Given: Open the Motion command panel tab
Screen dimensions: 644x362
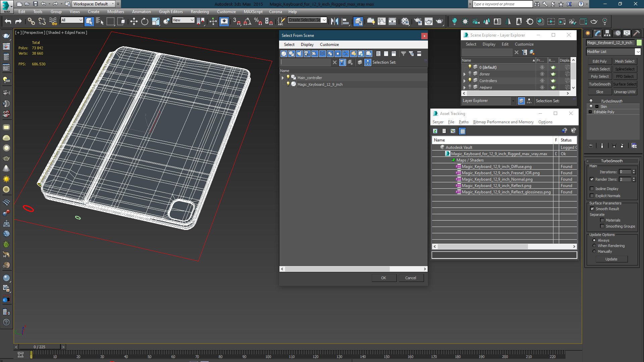Looking at the screenshot, I should 617,33.
